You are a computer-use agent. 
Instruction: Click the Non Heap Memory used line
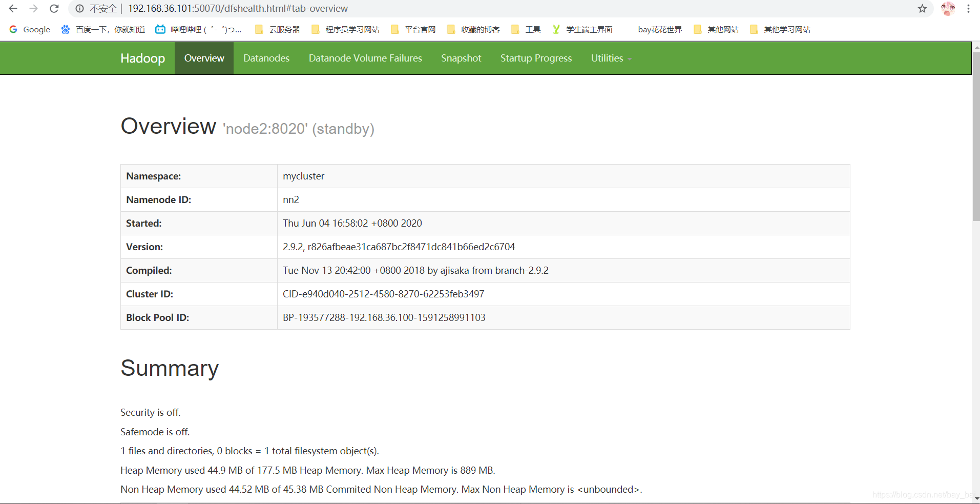pyautogui.click(x=381, y=490)
